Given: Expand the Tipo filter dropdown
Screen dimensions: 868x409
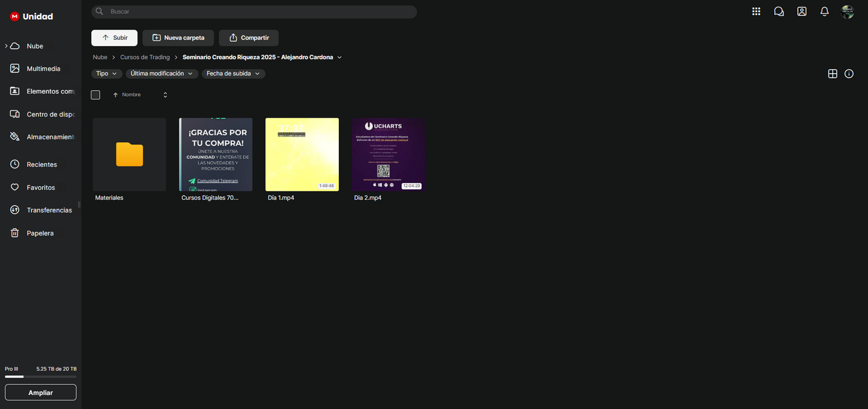Looking at the screenshot, I should pyautogui.click(x=106, y=74).
